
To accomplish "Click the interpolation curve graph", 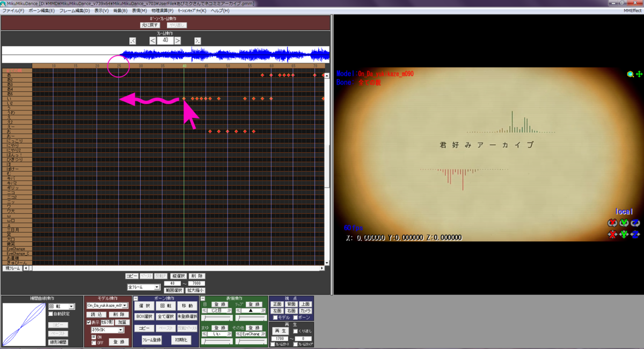I will pyautogui.click(x=24, y=324).
